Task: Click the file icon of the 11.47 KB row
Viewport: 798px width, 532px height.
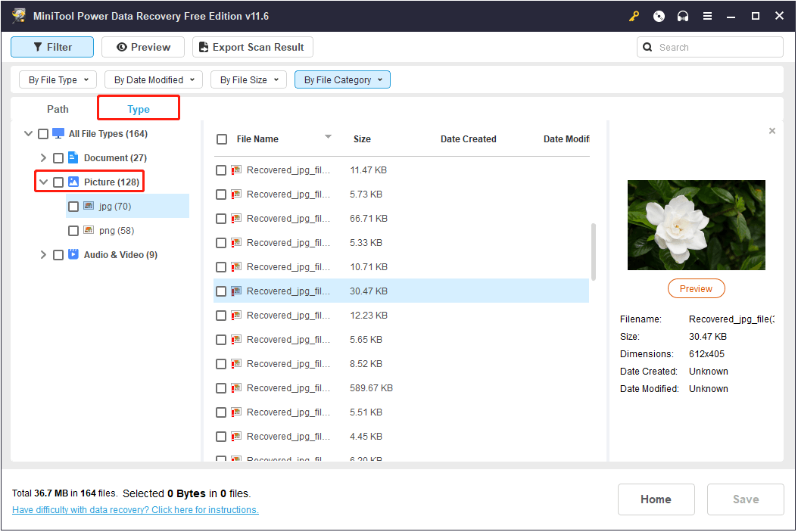Action: 236,170
